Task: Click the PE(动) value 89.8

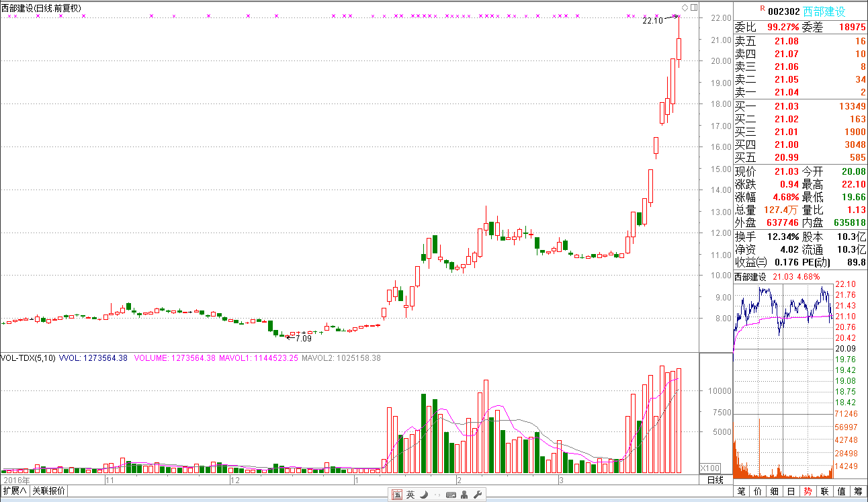Action: coord(857,262)
